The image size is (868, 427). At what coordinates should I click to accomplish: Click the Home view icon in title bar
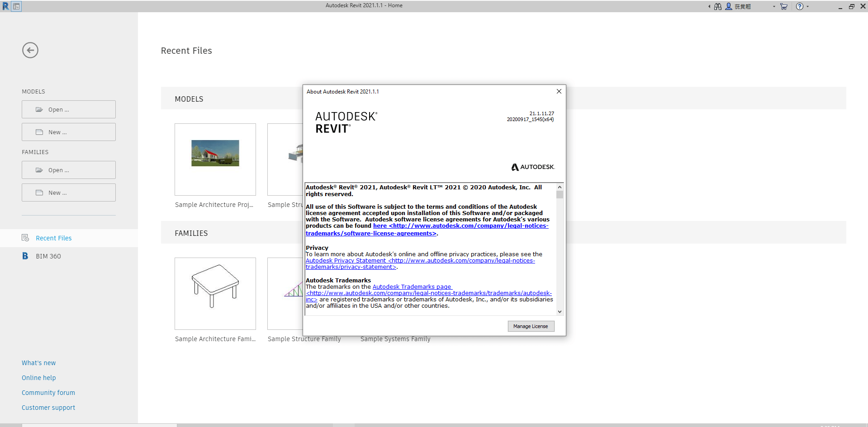(x=16, y=6)
